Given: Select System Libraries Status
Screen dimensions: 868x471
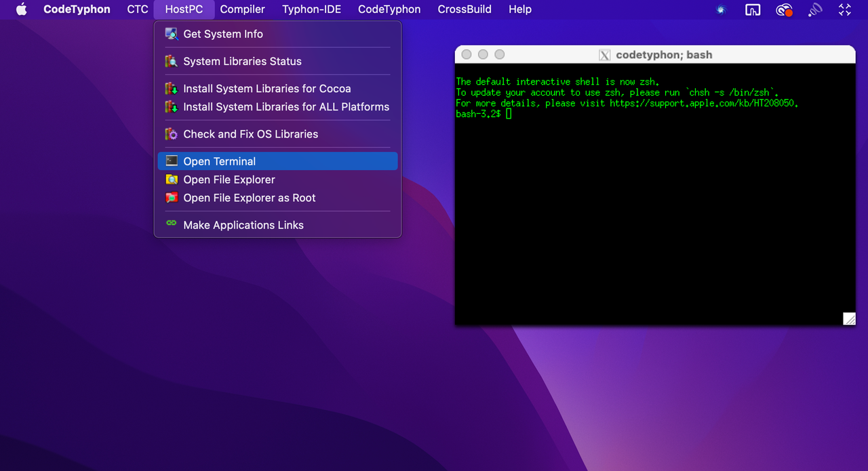Looking at the screenshot, I should tap(277, 61).
